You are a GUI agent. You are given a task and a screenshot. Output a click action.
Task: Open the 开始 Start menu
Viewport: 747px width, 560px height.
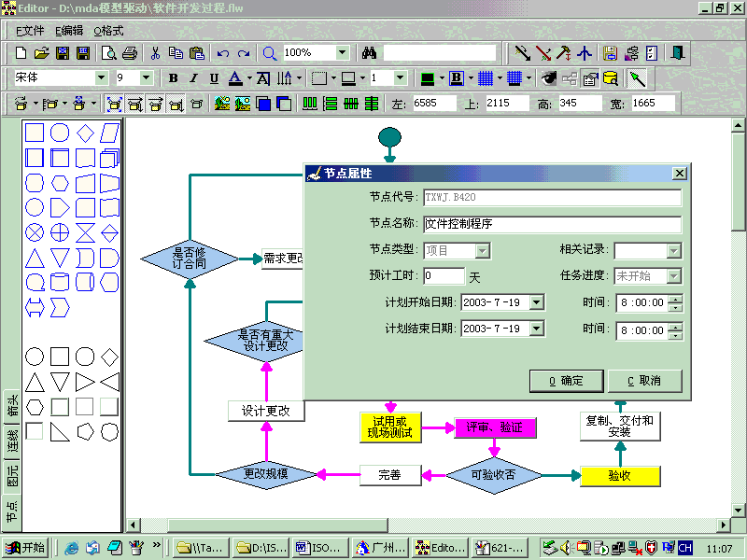click(x=25, y=548)
